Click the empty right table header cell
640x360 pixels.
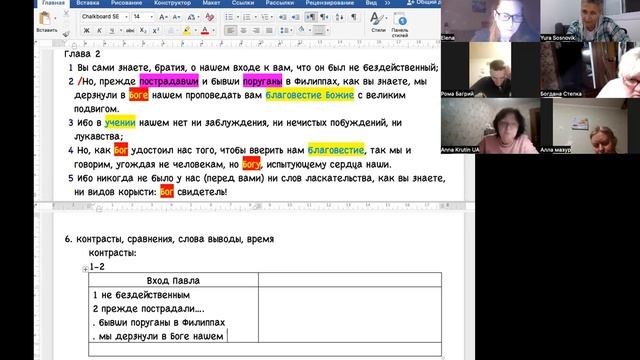point(350,280)
